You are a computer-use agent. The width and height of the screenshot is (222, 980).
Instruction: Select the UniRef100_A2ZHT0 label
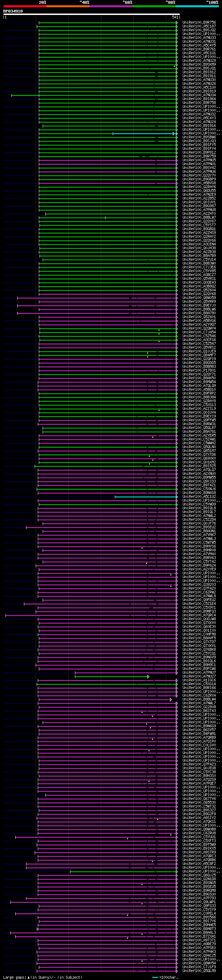[x=199, y=213]
